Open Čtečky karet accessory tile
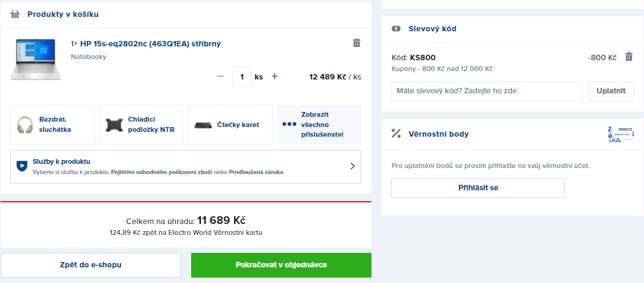The image size is (644, 283). click(230, 125)
